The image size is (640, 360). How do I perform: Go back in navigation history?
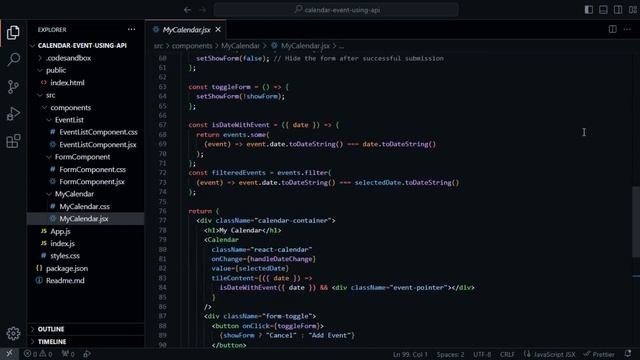pos(187,10)
